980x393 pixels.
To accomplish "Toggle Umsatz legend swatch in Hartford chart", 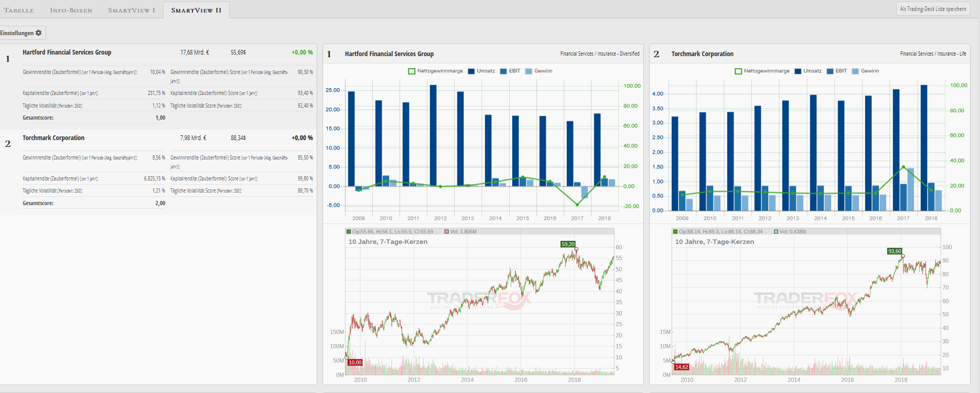I will click(471, 71).
